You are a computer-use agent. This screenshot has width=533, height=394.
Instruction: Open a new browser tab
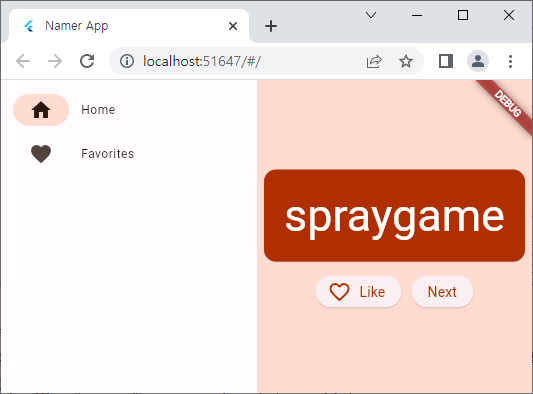point(271,26)
